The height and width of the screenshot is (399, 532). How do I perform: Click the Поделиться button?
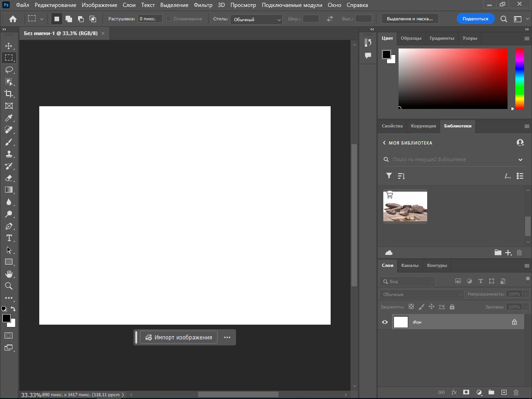475,19
